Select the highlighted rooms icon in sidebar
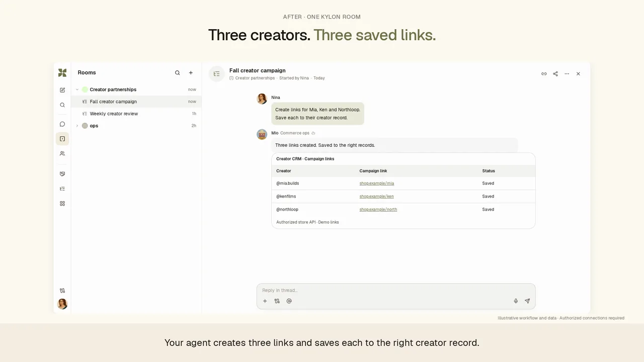Image resolution: width=644 pixels, height=362 pixels. 62,139
